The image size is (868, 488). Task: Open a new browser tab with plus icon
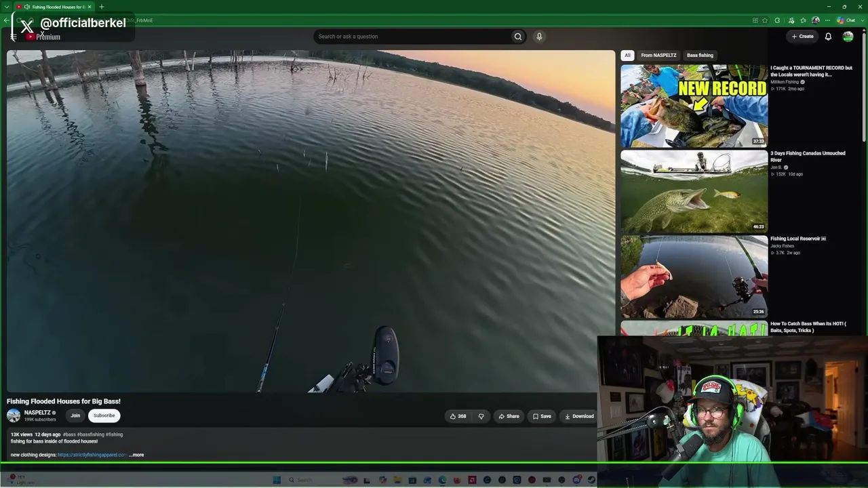pyautogui.click(x=102, y=7)
